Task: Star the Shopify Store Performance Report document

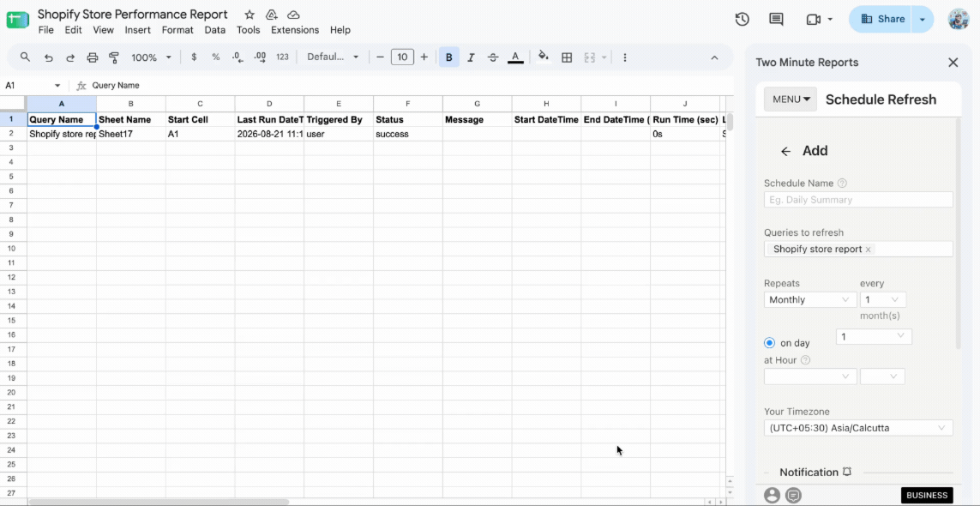Action: coord(250,15)
